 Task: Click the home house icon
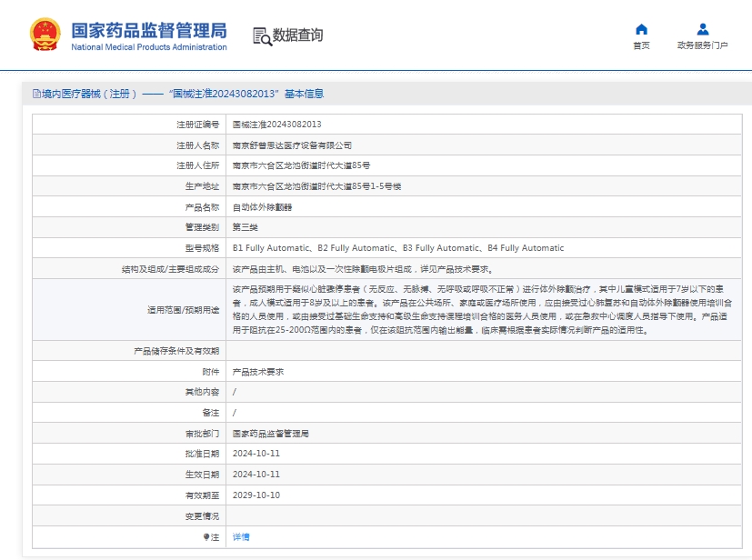point(641,29)
